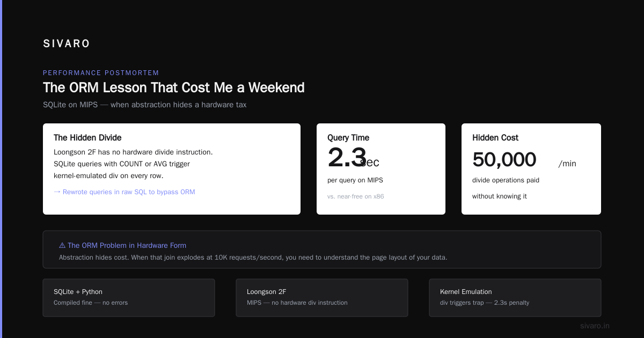Click the purple accent bar at left edge

pos(1,169)
